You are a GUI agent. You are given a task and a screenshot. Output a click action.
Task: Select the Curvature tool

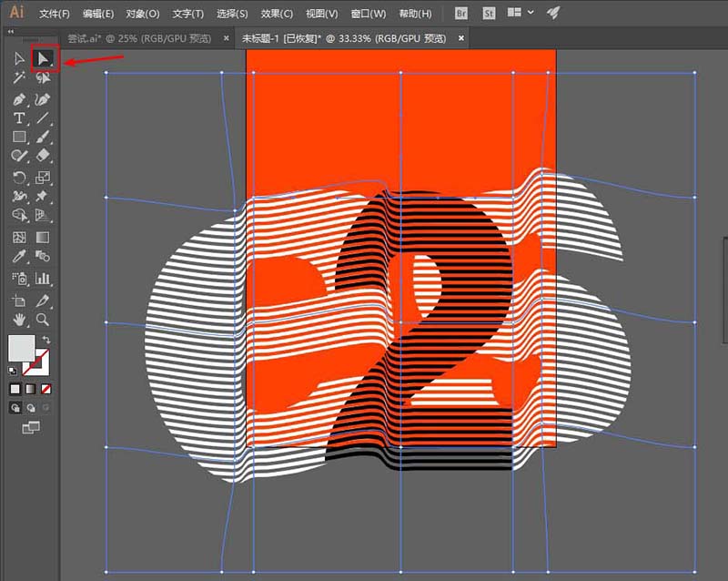coord(42,99)
